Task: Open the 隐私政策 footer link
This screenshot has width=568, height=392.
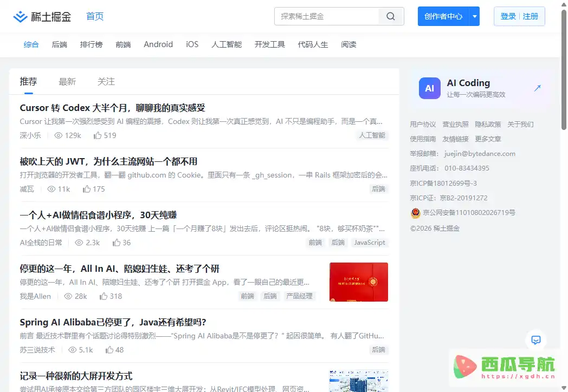Action: [488, 125]
